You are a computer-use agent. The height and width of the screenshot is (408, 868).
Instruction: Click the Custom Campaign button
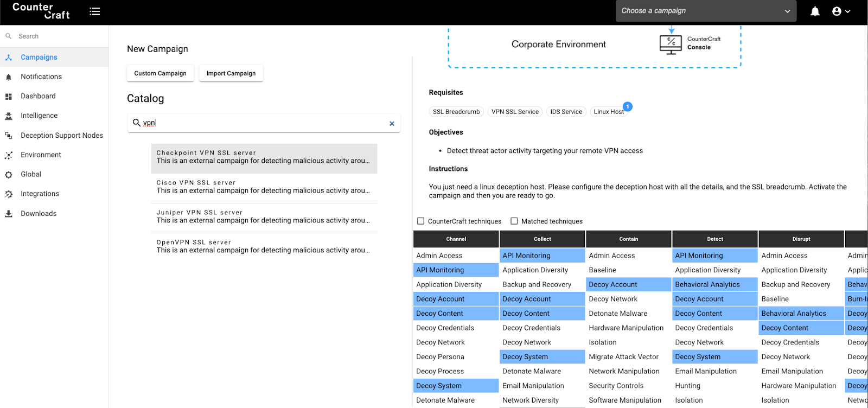(x=160, y=73)
